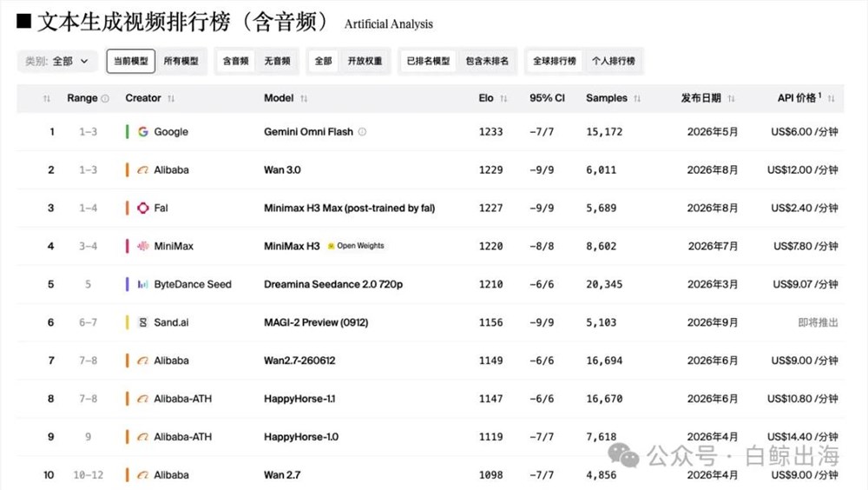Show the Range column info icon
868x490 pixels.
[105, 99]
